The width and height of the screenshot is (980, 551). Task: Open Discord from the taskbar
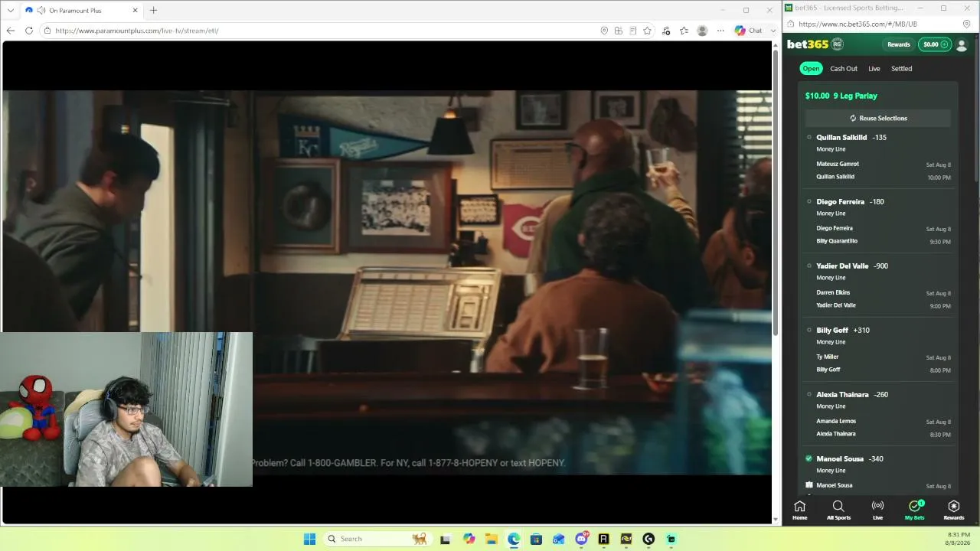[x=581, y=539]
